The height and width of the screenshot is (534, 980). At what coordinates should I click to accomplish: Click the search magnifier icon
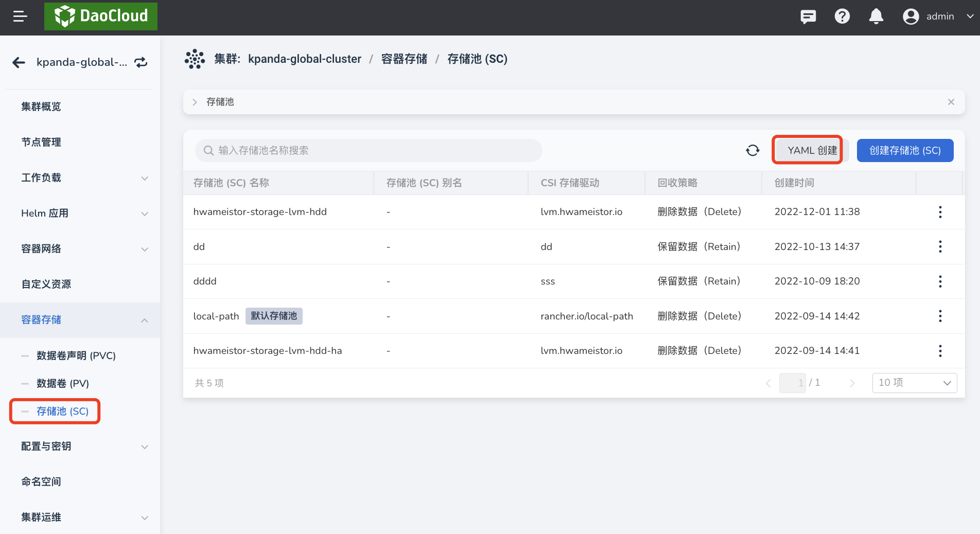pyautogui.click(x=208, y=150)
